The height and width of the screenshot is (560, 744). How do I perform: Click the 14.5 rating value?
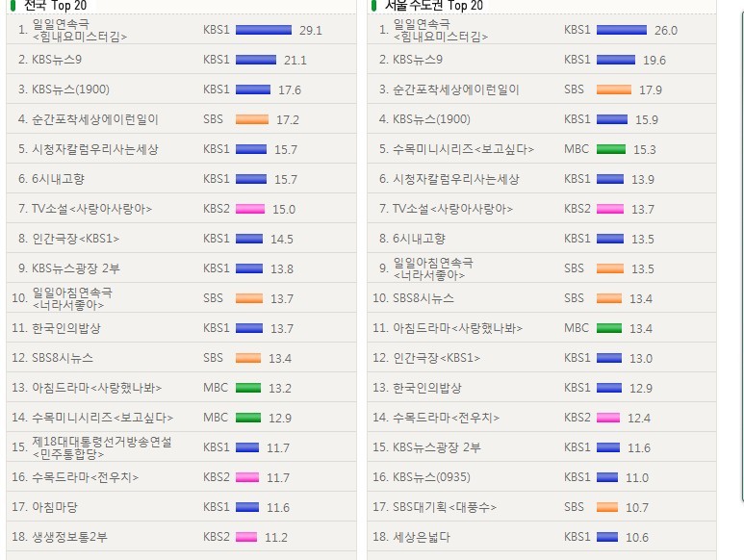pyautogui.click(x=282, y=239)
